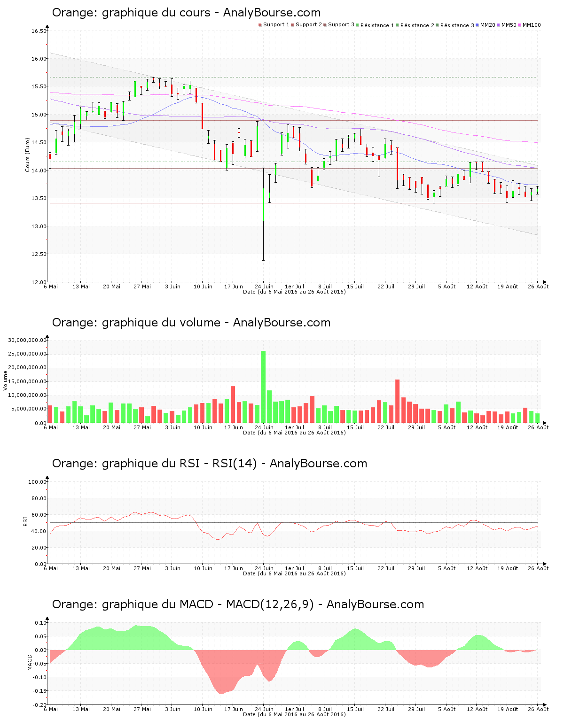Click the tallest green volume bar at 24 Juin
Image resolution: width=564 pixels, height=728 pixels.
coord(263,387)
